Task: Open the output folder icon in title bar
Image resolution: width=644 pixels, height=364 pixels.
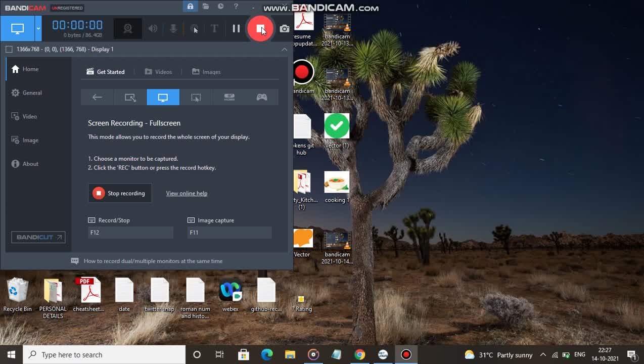Action: click(x=206, y=7)
